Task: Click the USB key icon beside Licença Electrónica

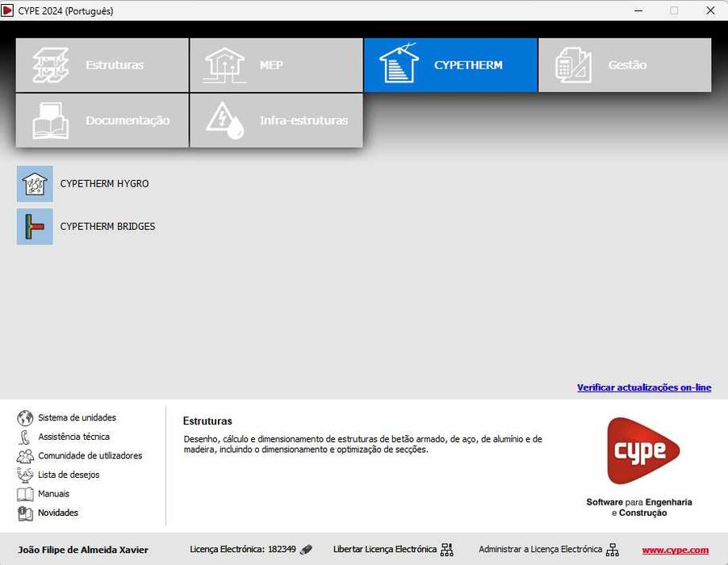Action: (306, 550)
